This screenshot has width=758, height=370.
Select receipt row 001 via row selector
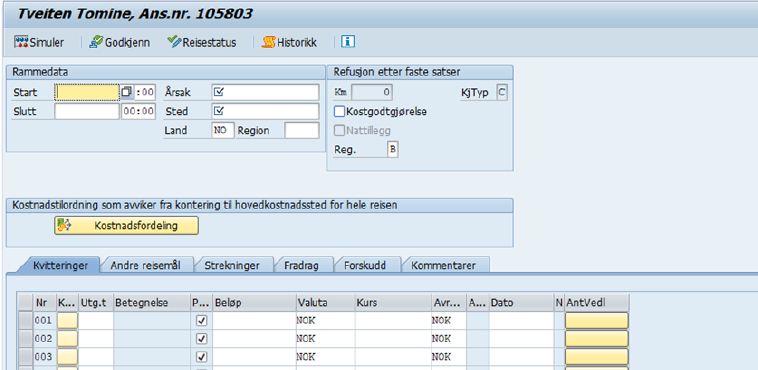coord(25,320)
